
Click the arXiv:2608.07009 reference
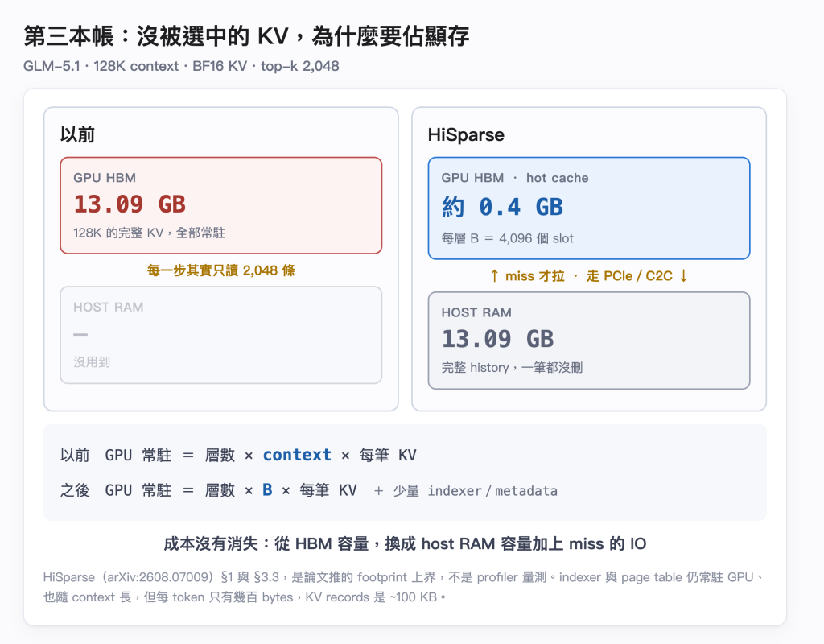(x=159, y=577)
